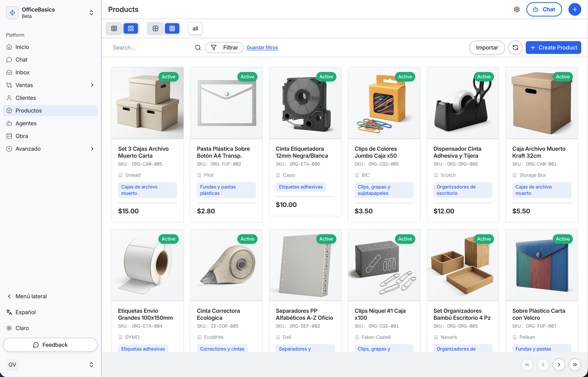
Task: Click the last page double-chevron icon
Action: pos(575,364)
